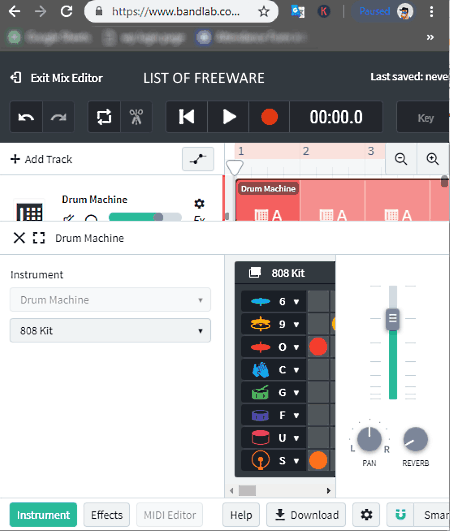This screenshot has height=531, width=450.
Task: Toggle the metronome button
Action: (x=136, y=117)
